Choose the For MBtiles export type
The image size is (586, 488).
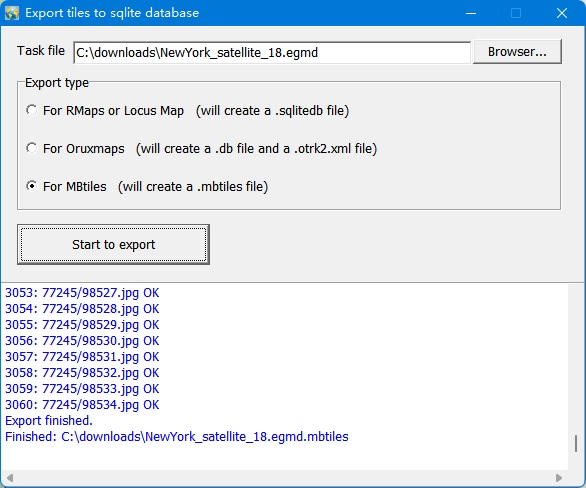(x=32, y=186)
